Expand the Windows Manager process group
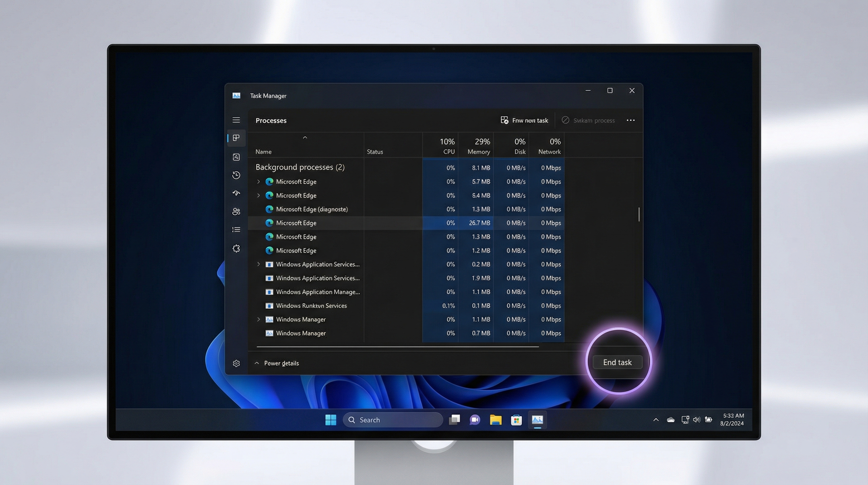The width and height of the screenshot is (868, 485). 258,319
